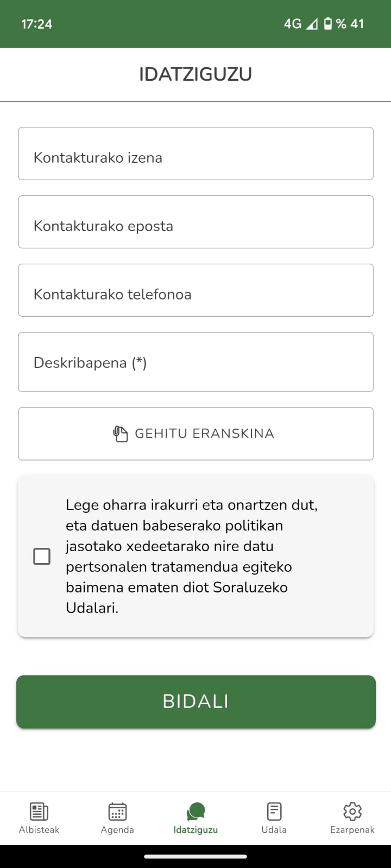The height and width of the screenshot is (868, 391).
Task: Select the Kontakturako telefonoa field
Action: [195, 290]
